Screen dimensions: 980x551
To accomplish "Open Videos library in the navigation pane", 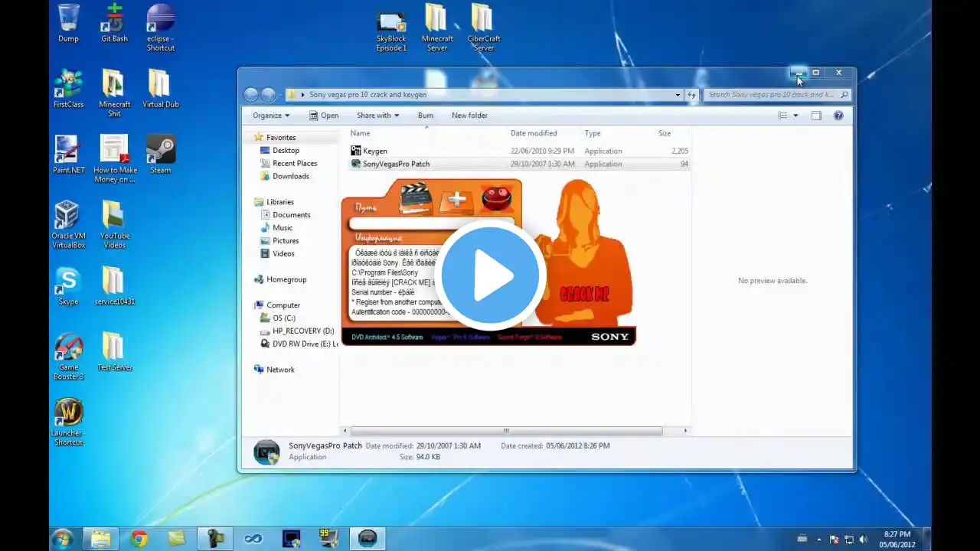I will point(283,254).
